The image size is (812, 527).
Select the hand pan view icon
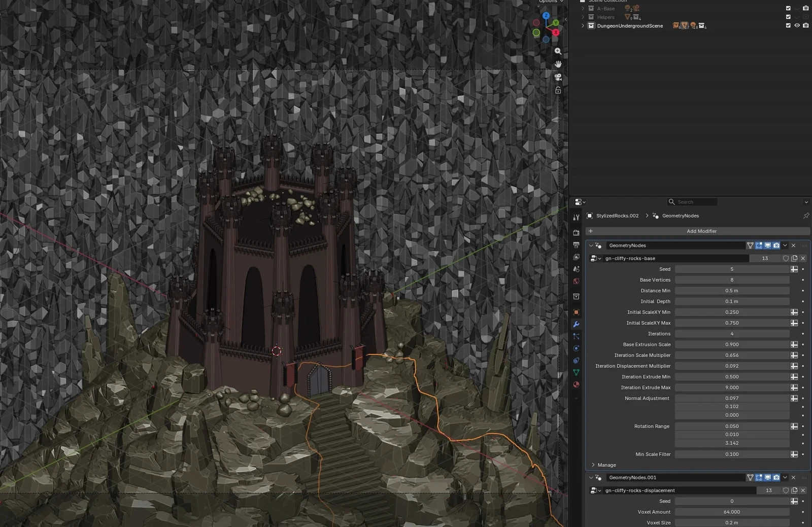(x=558, y=64)
